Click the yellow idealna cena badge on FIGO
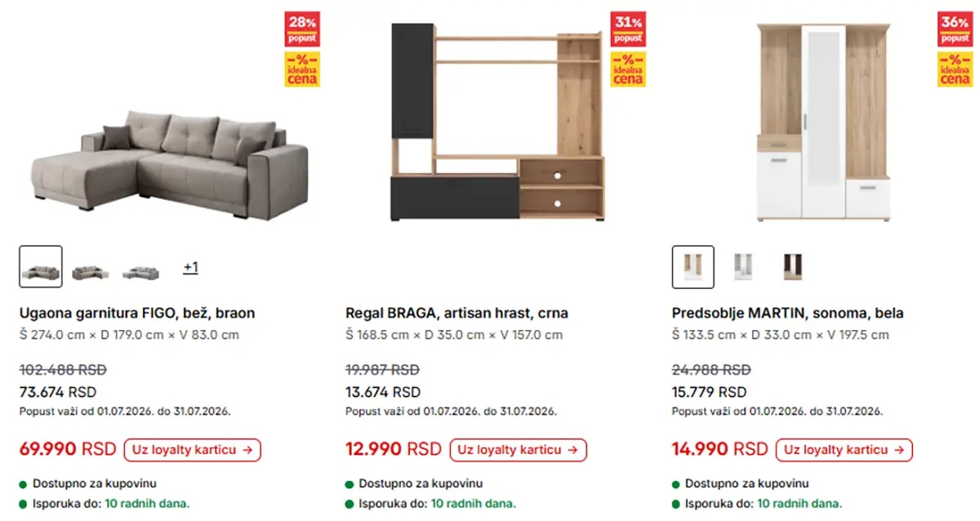 click(302, 69)
